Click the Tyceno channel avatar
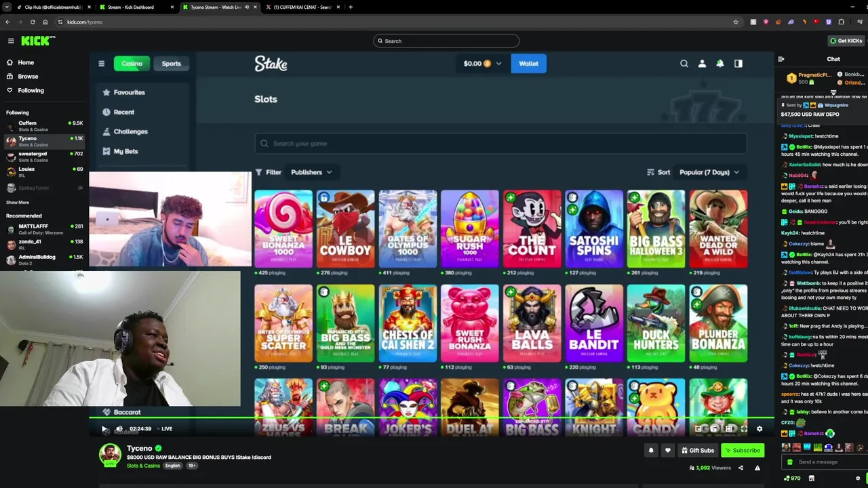This screenshot has width=868, height=488. (110, 455)
